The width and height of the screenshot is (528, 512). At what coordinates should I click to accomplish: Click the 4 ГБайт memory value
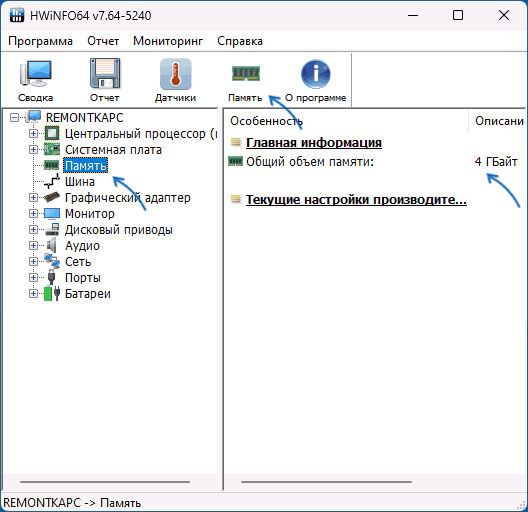click(x=496, y=162)
